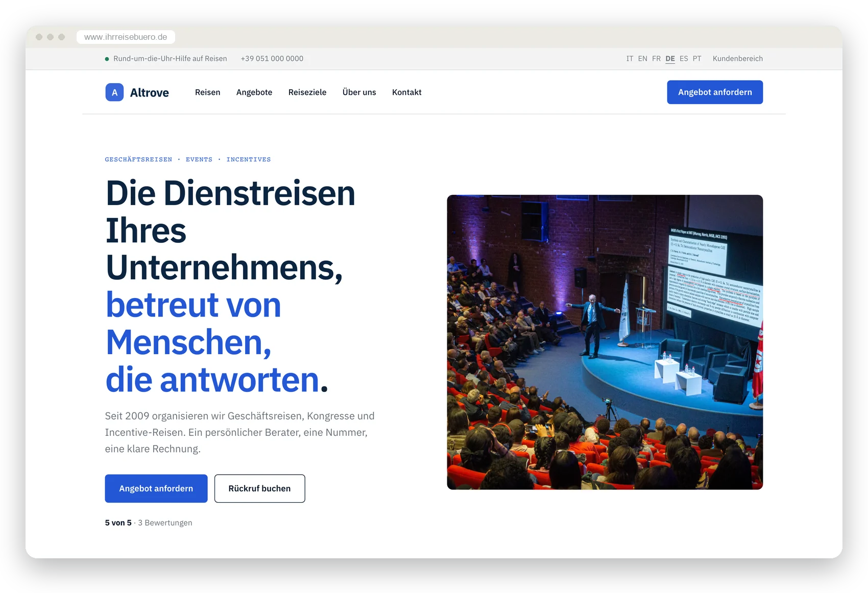This screenshot has width=868, height=593.
Task: Click header Angebot anfordern button
Action: click(x=715, y=92)
